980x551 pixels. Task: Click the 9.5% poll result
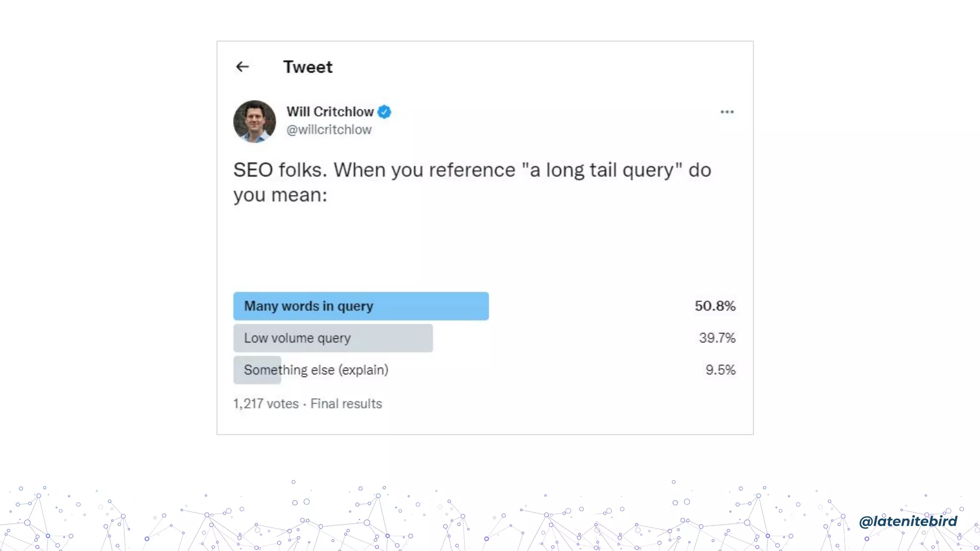(x=720, y=370)
